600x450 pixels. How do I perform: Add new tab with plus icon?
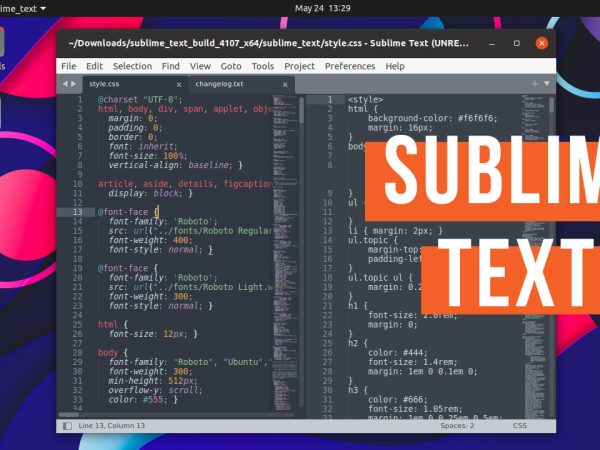pyautogui.click(x=535, y=83)
